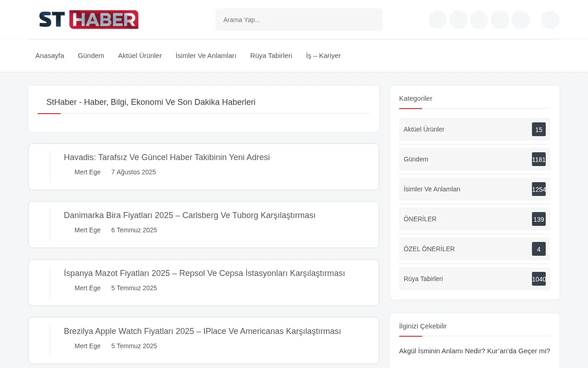588x368 pixels.
Task: Open the YouTube icon in the header
Action: (500, 19)
